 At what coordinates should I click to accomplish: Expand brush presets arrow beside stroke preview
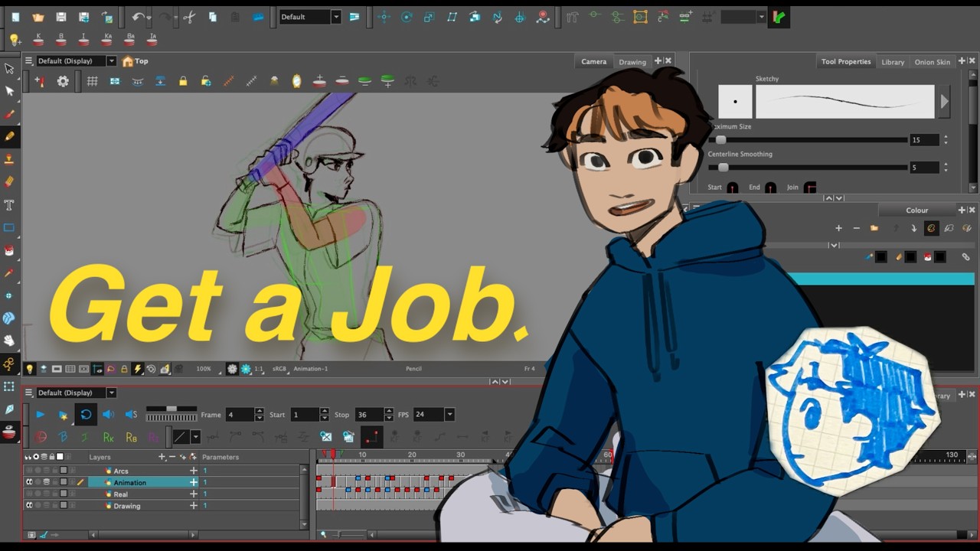944,101
